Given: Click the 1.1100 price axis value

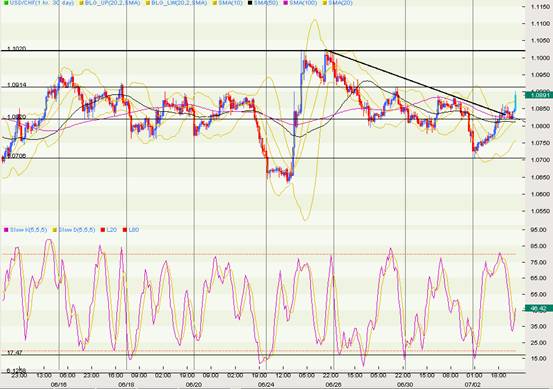Looking at the screenshot, I should point(540,24).
